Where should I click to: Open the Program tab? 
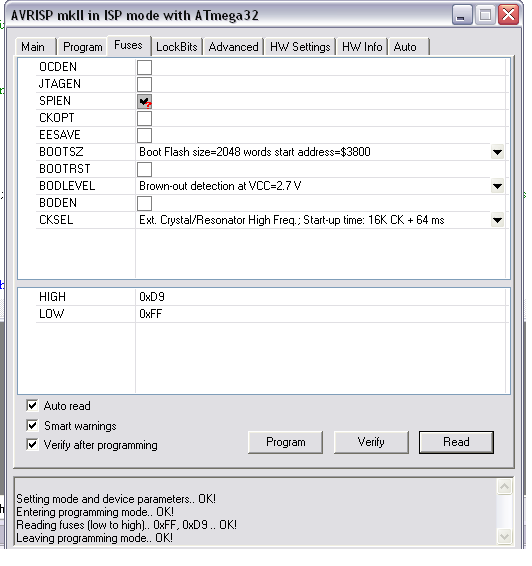pyautogui.click(x=82, y=47)
